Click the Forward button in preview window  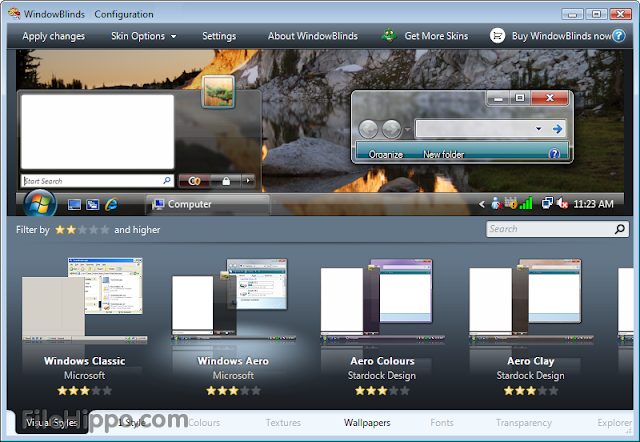point(391,129)
